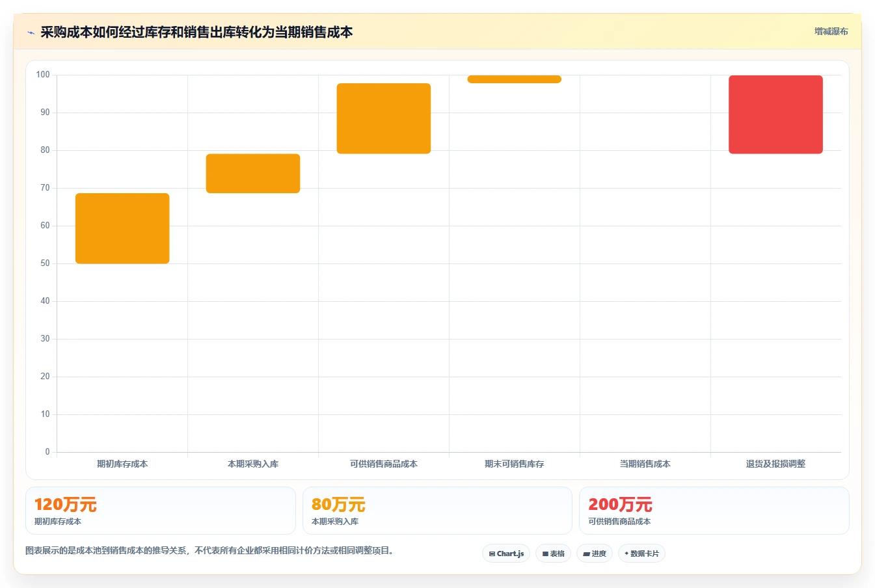Click the y-axis value 20
This screenshot has height=588, width=875.
coord(45,377)
